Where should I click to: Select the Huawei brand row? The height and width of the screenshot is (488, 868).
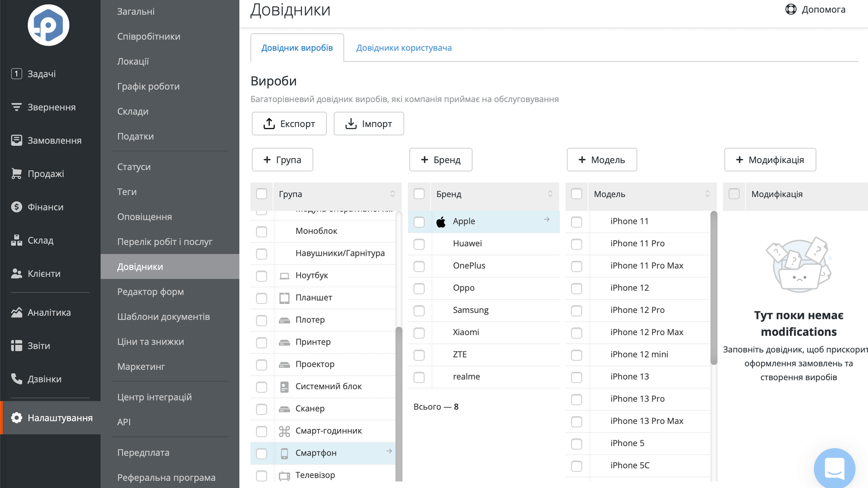tap(484, 244)
